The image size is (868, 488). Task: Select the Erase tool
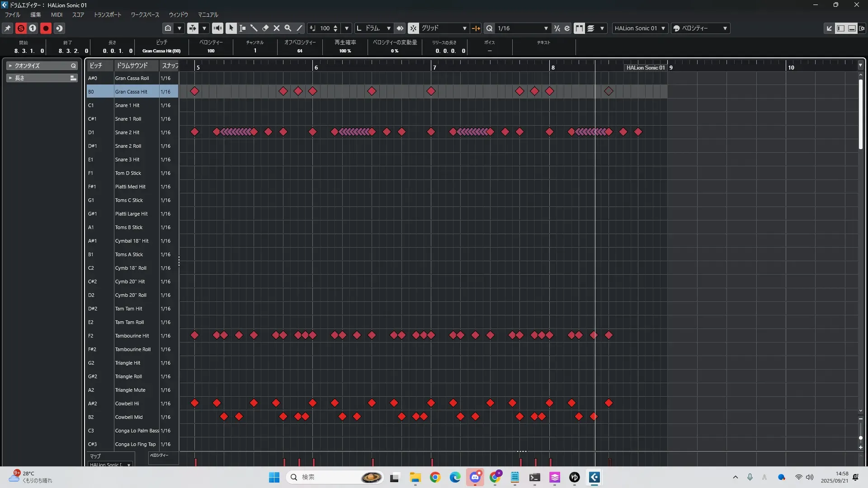point(265,28)
